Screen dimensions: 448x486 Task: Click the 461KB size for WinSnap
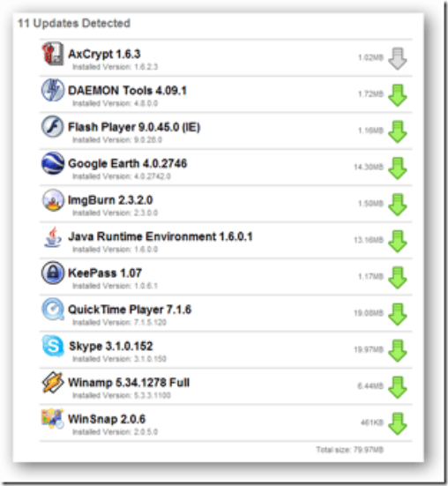pyautogui.click(x=372, y=422)
